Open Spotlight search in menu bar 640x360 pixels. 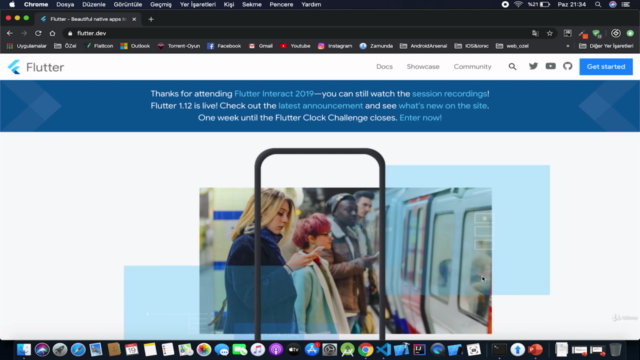pyautogui.click(x=598, y=4)
